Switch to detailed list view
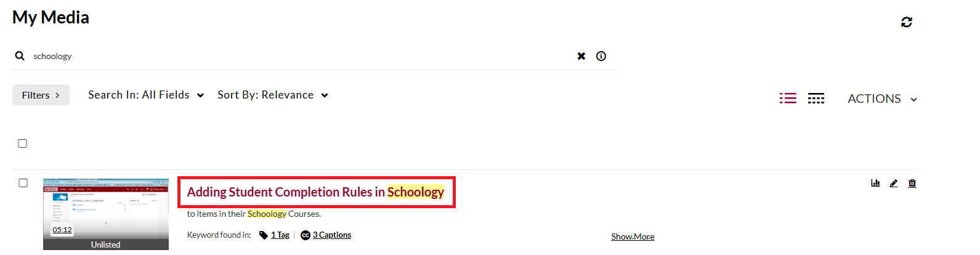The height and width of the screenshot is (255, 980). 788,99
